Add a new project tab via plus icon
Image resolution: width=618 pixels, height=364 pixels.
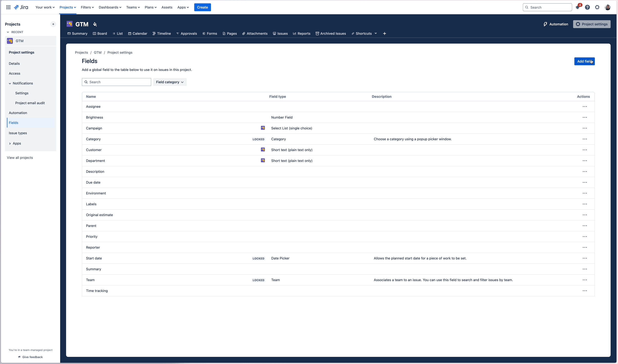pyautogui.click(x=385, y=33)
